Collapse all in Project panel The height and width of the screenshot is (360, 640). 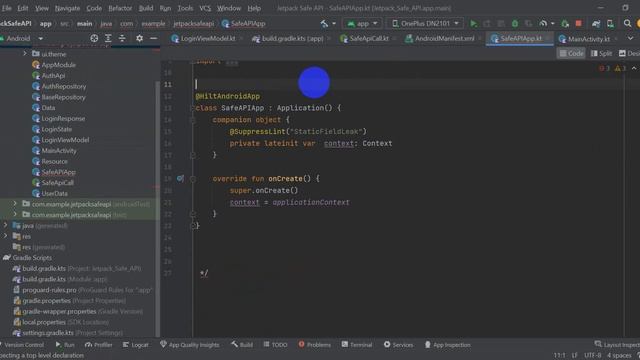[122, 38]
